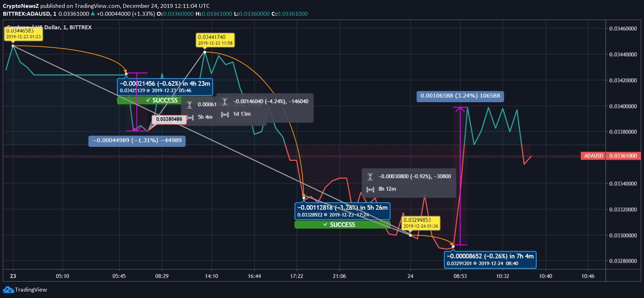Viewport: 644px width, 298px height.
Task: Click the −0.00044989 (−1.31%) measurement label
Action: [x=137, y=140]
